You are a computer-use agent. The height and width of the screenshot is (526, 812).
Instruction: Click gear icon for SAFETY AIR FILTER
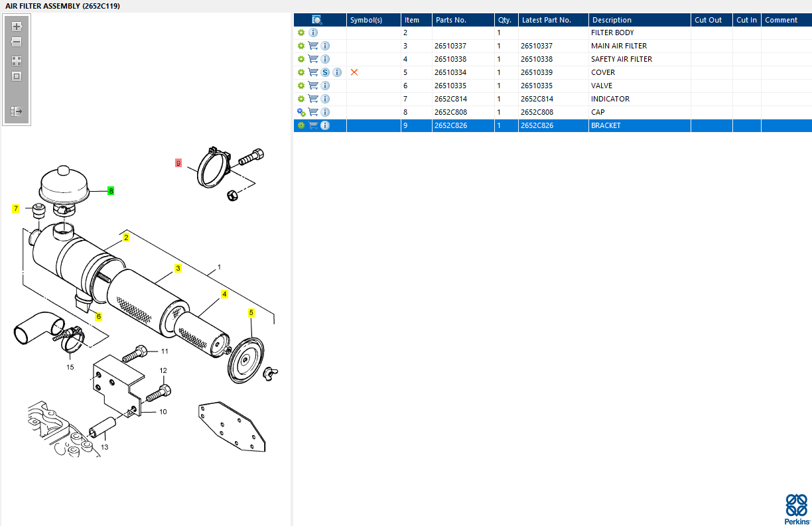click(301, 59)
